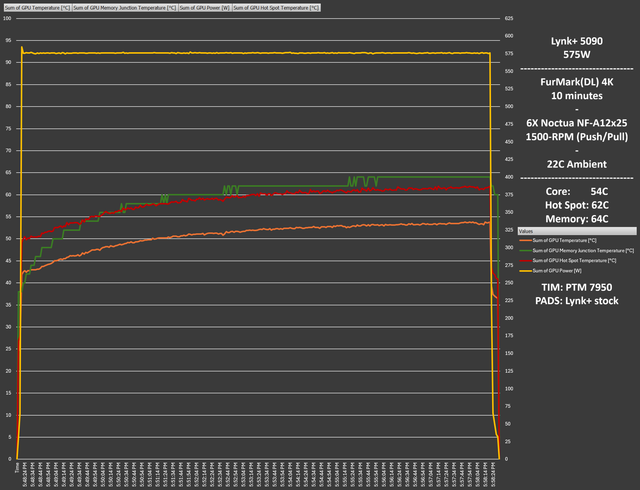Click the '1500-RPM (Push/Pull)' text
Image resolution: width=640 pixels, height=490 pixels.
pos(577,137)
